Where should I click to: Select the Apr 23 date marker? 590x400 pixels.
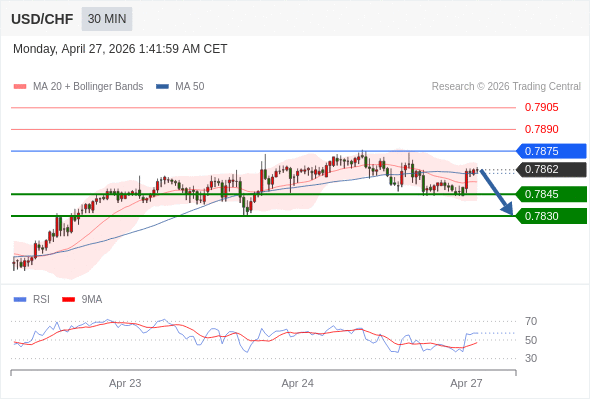(x=125, y=383)
